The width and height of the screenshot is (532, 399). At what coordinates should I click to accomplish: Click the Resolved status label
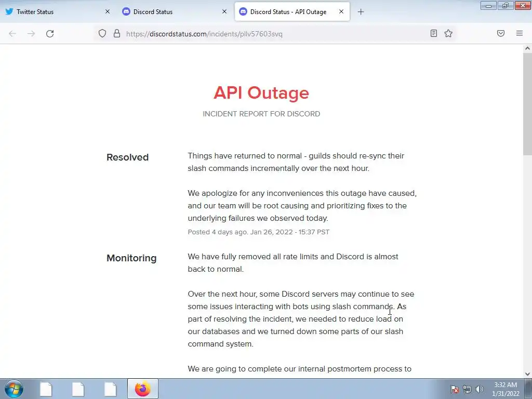pos(128,157)
